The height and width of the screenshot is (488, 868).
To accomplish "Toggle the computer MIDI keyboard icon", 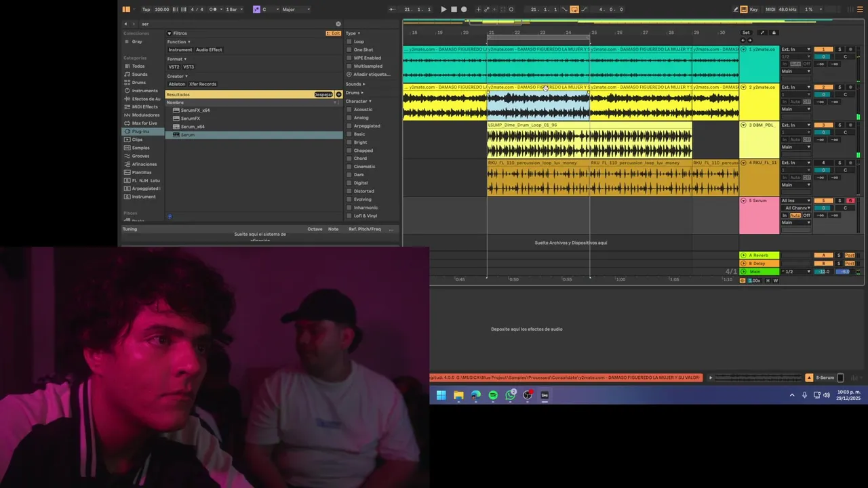I will click(x=744, y=9).
